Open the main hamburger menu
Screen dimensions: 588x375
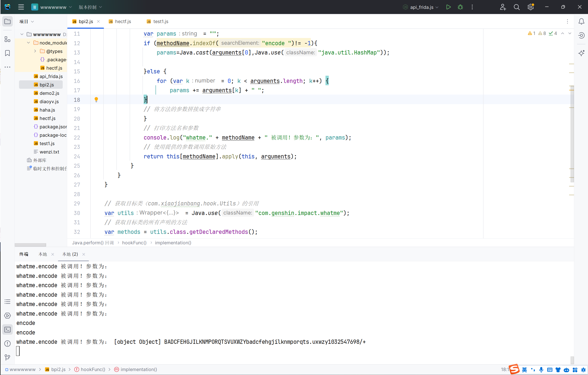(x=21, y=7)
